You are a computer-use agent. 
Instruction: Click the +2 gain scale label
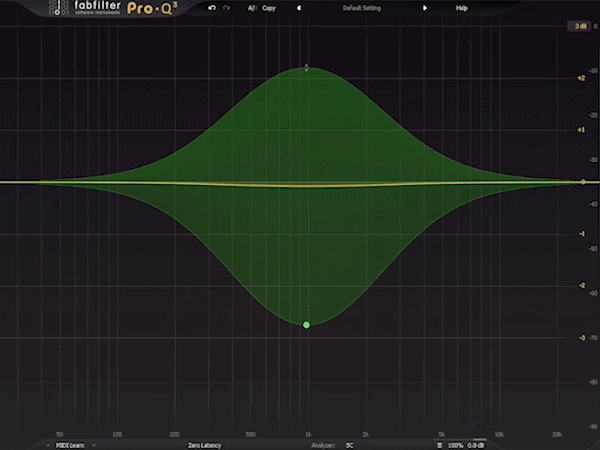pyautogui.click(x=581, y=78)
